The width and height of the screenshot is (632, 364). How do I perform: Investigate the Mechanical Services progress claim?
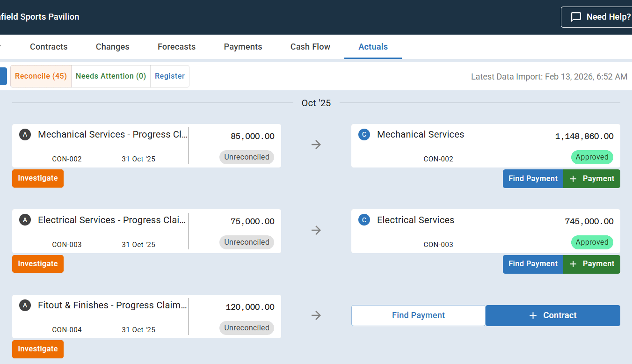pos(38,178)
